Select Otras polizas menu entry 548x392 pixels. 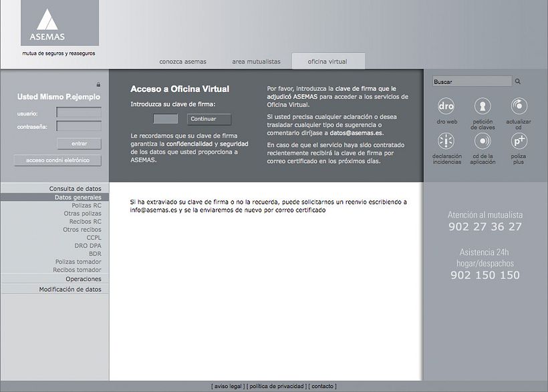click(82, 214)
